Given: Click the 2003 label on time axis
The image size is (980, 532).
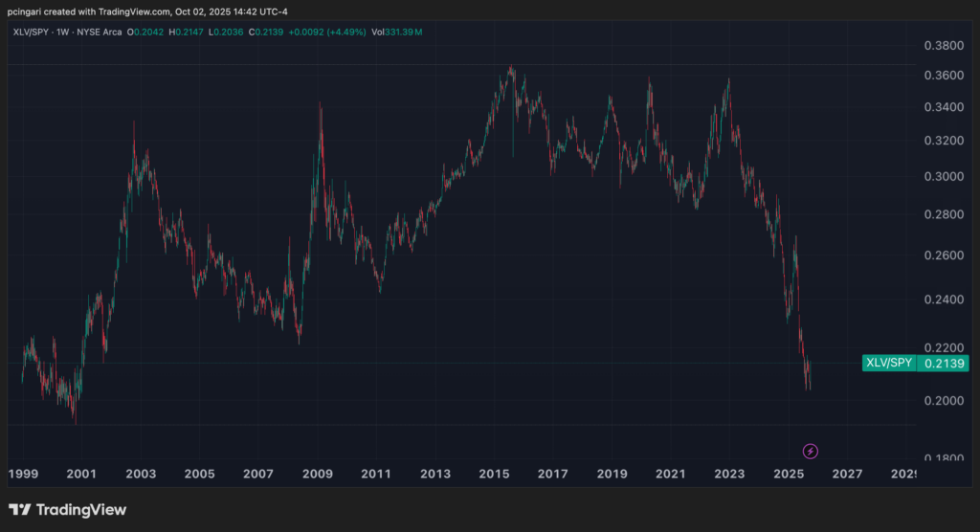Looking at the screenshot, I should coord(141,475).
